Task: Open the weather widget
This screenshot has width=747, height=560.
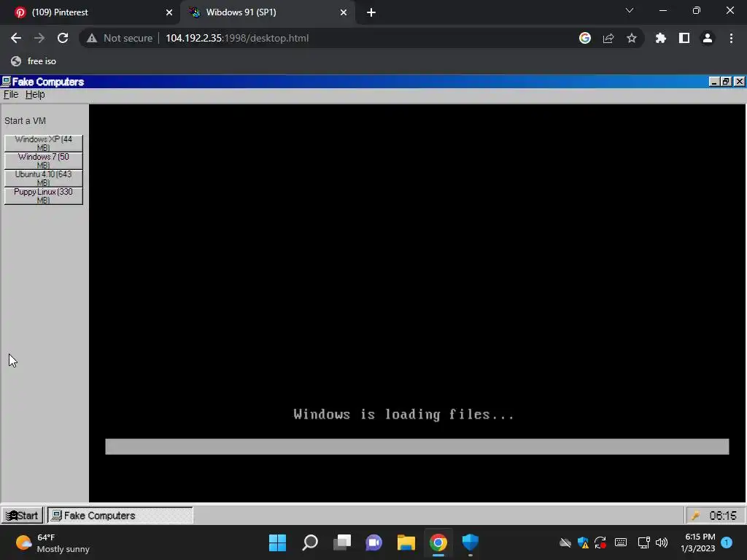Action: tap(53, 542)
